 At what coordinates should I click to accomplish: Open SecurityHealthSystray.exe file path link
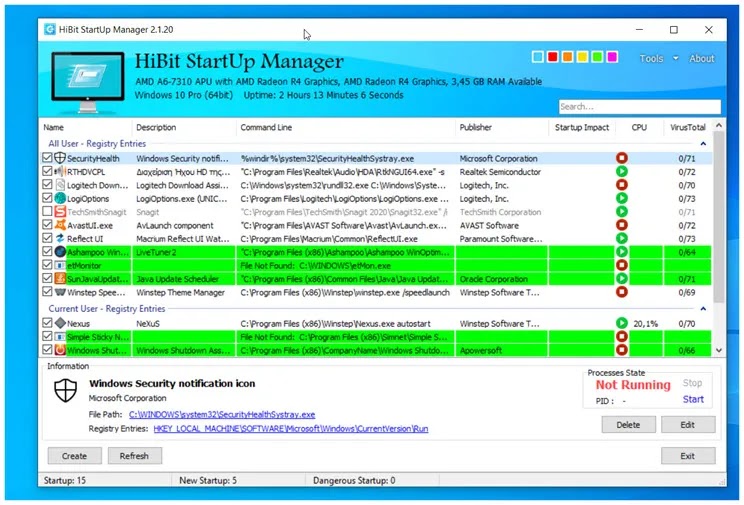[222, 414]
